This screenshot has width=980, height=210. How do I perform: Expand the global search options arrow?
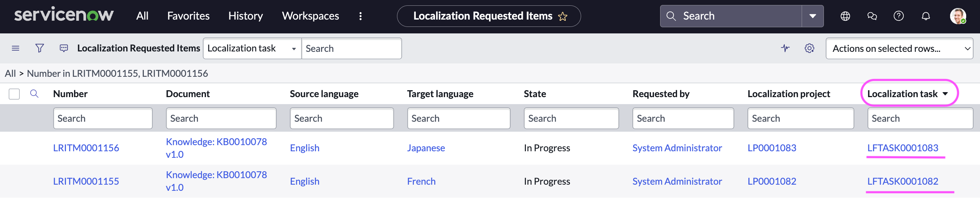click(x=812, y=16)
